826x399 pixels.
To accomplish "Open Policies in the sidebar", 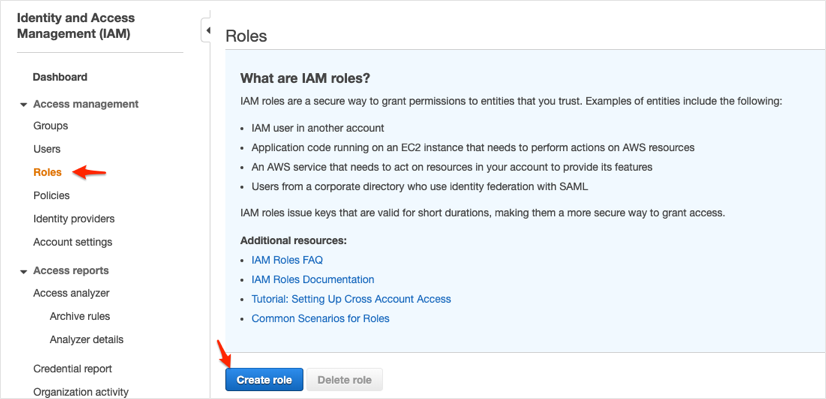I will coord(51,196).
